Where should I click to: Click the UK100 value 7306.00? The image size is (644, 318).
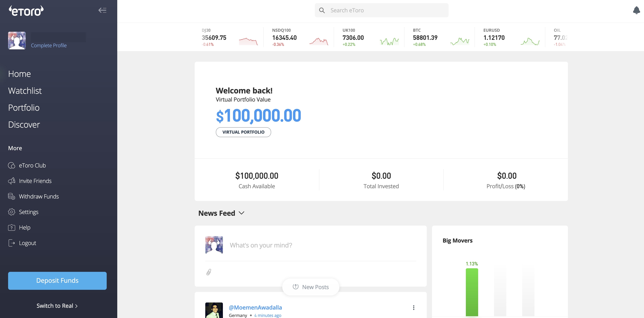[353, 38]
